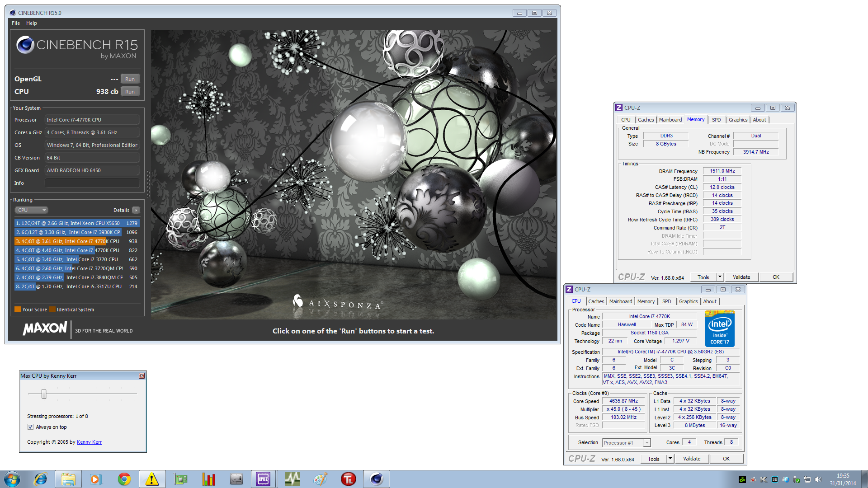Click Show Desktop button at taskbar end

864,479
